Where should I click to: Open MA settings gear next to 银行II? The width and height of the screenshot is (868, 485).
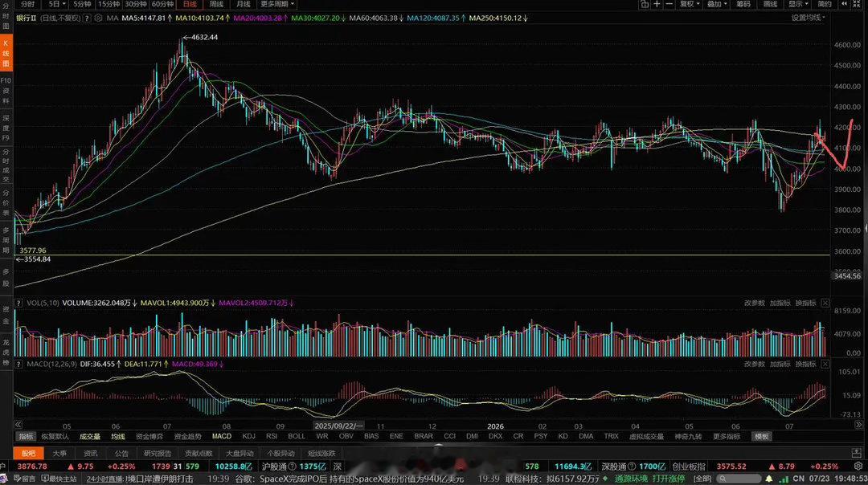98,18
